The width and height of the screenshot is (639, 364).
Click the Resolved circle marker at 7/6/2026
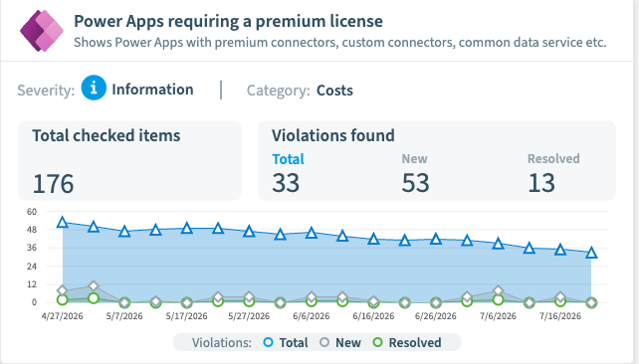coord(498,300)
